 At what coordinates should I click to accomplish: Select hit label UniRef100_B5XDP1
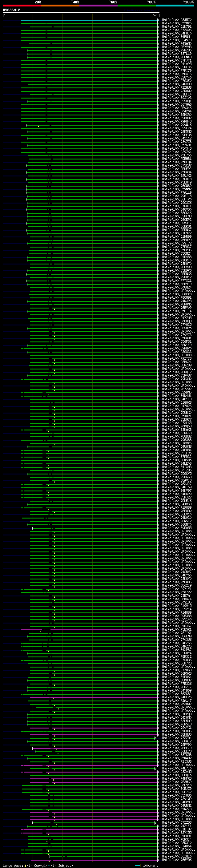point(177,416)
